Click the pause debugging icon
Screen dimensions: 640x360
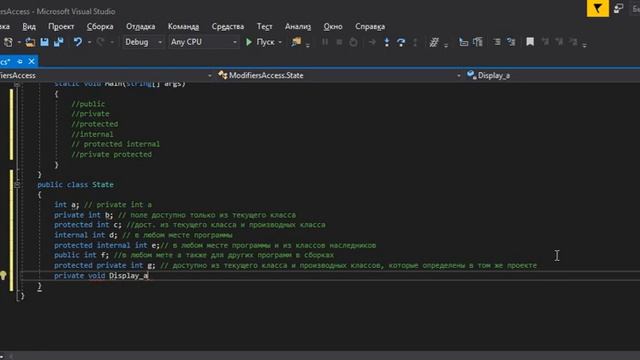(325, 42)
